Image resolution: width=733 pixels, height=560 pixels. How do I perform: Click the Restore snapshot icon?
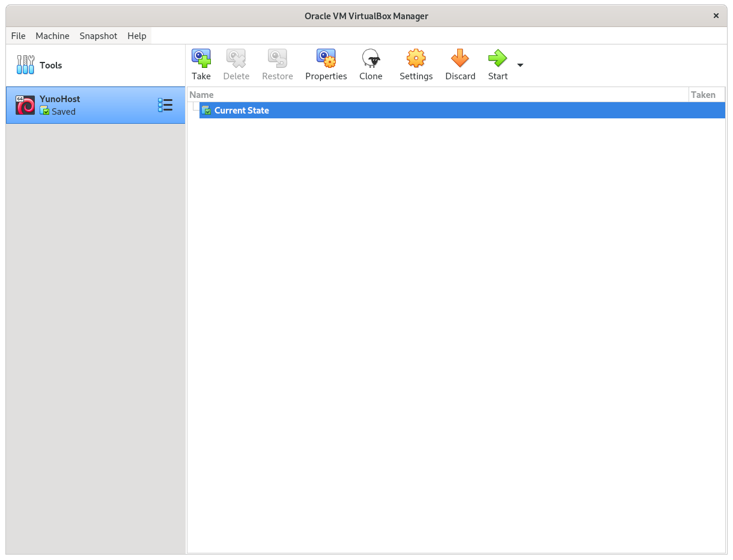277,59
